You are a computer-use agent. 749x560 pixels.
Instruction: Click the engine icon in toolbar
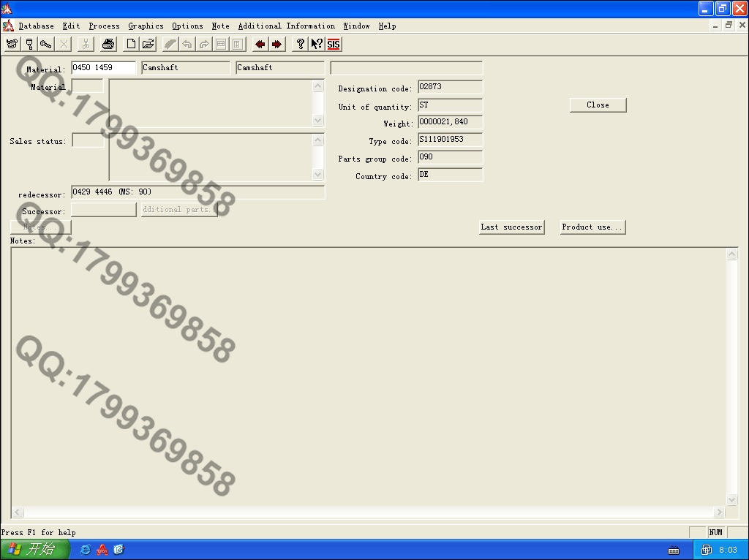[12, 45]
